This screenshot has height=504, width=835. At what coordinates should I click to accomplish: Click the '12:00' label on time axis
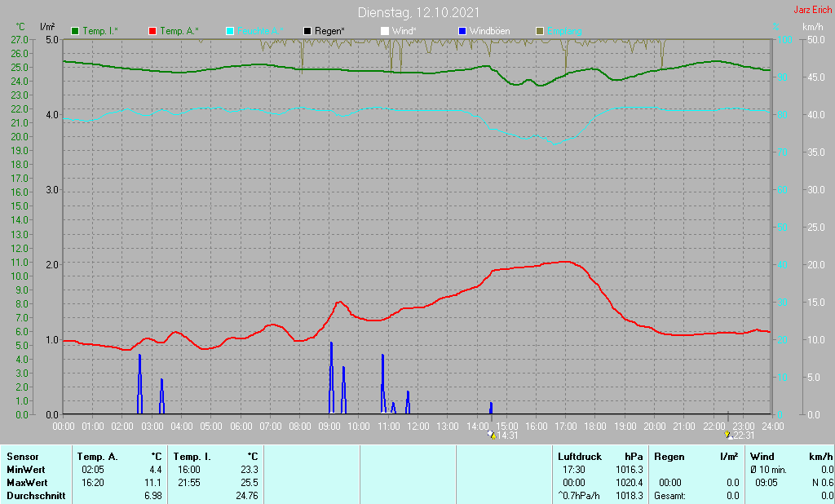point(418,427)
